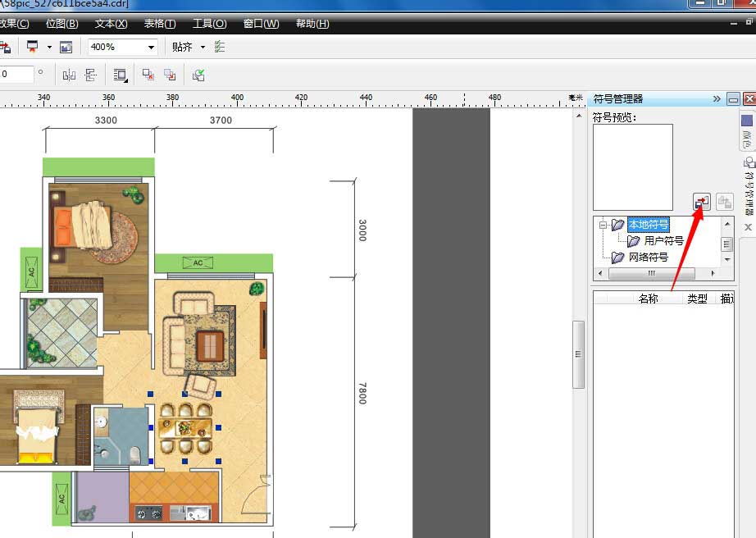Click the greyed-out scale to world units icon
This screenshot has width=756, height=538.
pyautogui.click(x=724, y=202)
